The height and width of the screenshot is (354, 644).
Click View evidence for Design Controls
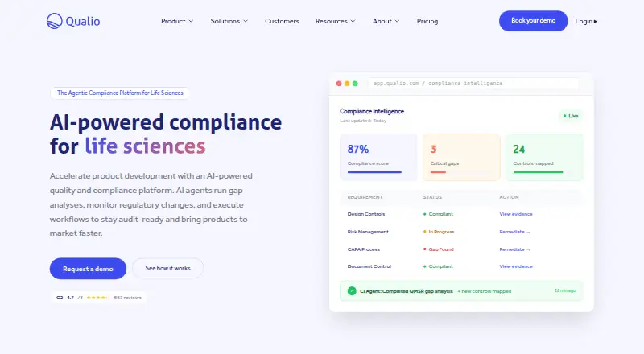pyautogui.click(x=516, y=214)
